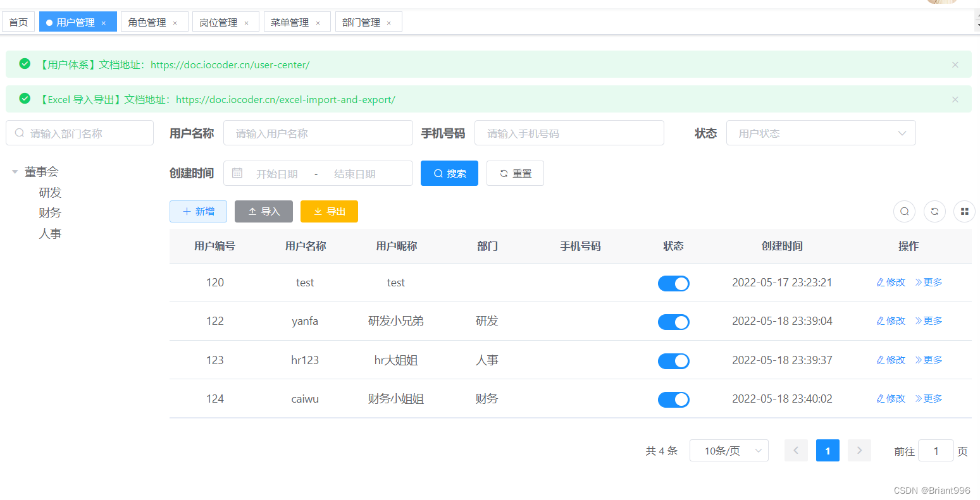Click the yellow 导出 export button
The height and width of the screenshot is (500, 980).
[329, 211]
